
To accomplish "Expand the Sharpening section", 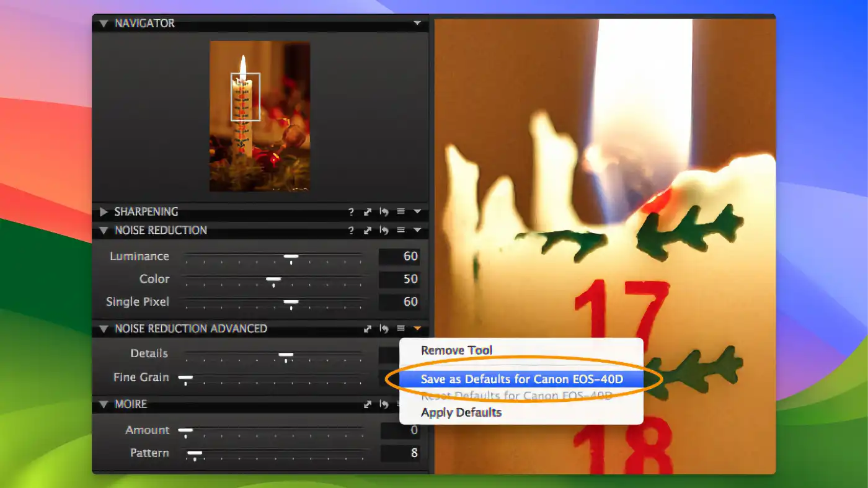I will tap(104, 211).
